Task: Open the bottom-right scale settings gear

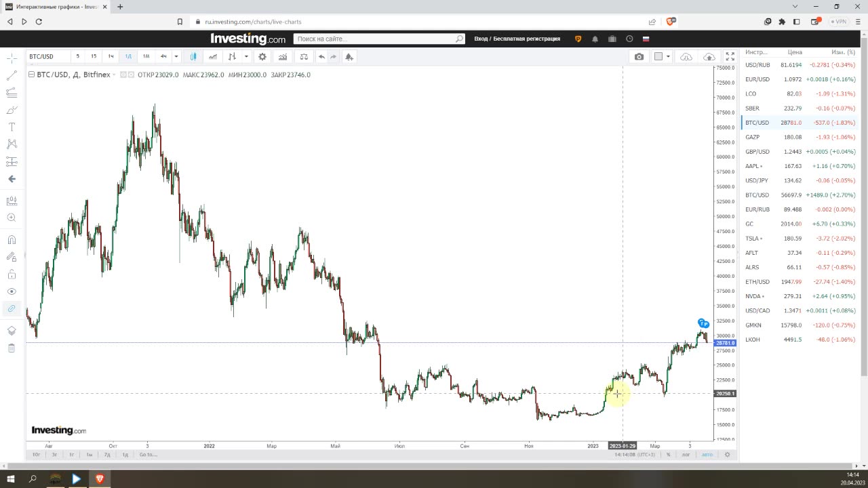Action: coord(728,454)
